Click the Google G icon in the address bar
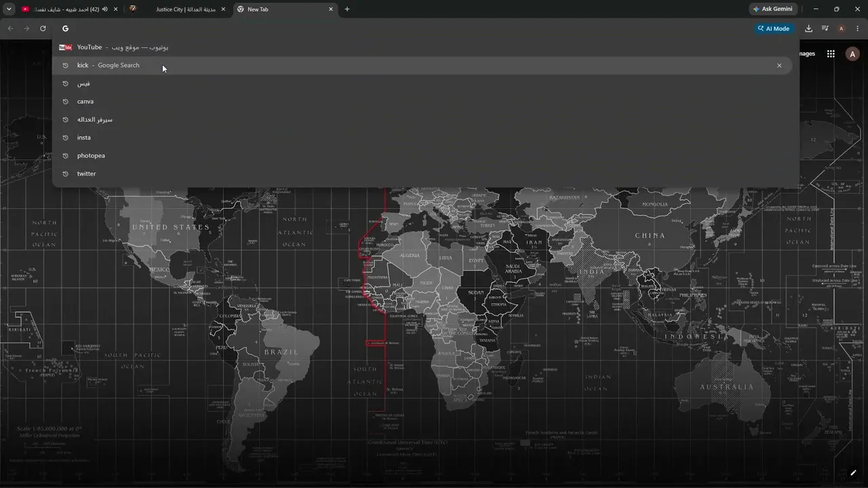The height and width of the screenshot is (488, 868). [x=66, y=28]
